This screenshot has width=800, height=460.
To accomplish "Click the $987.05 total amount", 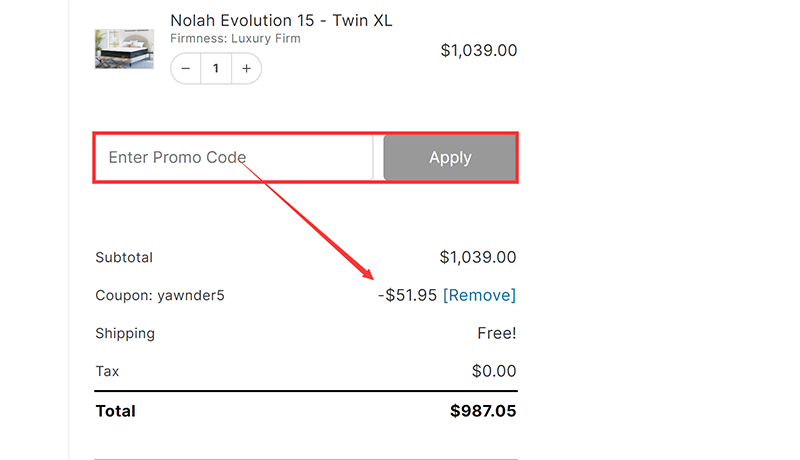I will [483, 411].
